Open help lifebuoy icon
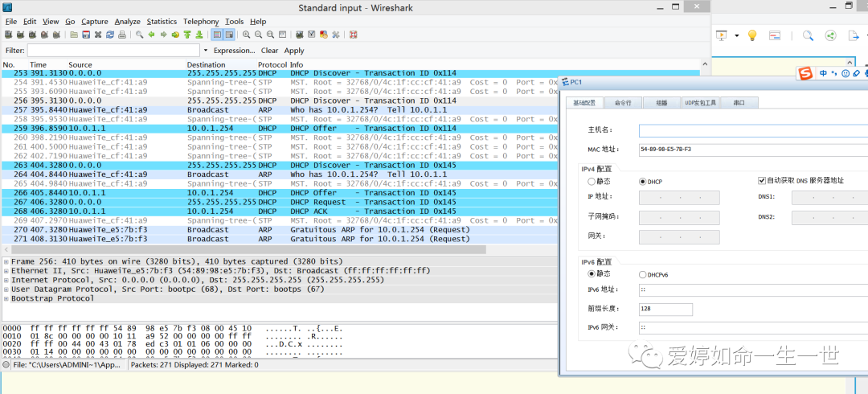Screen dimensions: 868x394 pyautogui.click(x=353, y=35)
